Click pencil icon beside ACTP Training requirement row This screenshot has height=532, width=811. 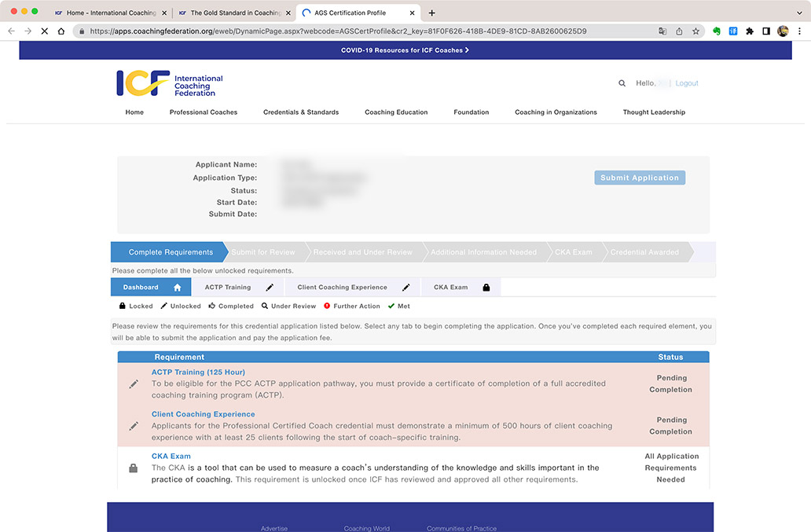click(134, 384)
